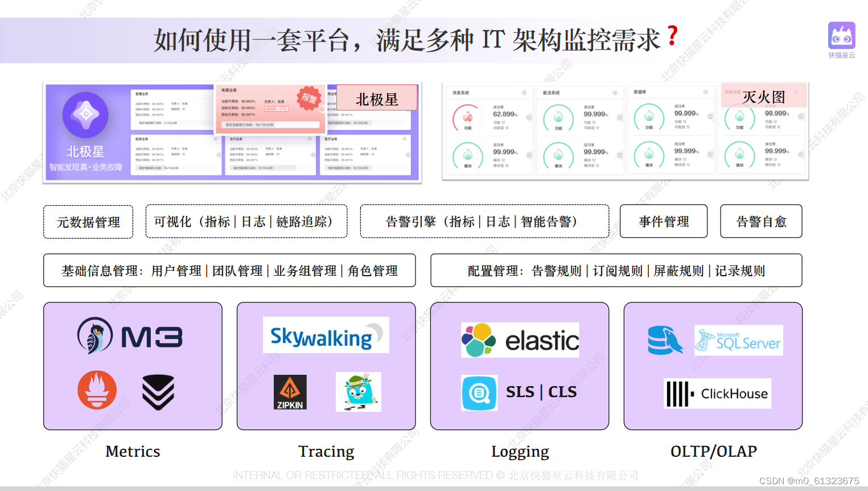Screen dimensions: 868x491
Task: Click the red question mark in title
Action: pos(672,35)
